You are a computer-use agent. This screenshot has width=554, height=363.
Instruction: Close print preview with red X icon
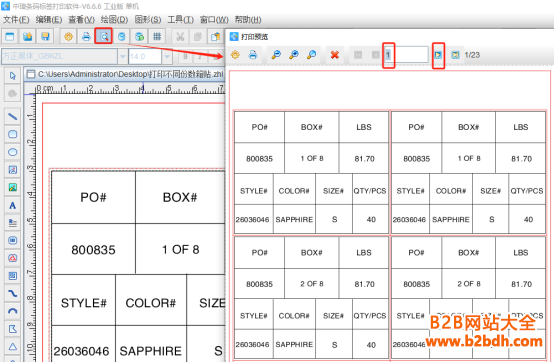click(335, 55)
